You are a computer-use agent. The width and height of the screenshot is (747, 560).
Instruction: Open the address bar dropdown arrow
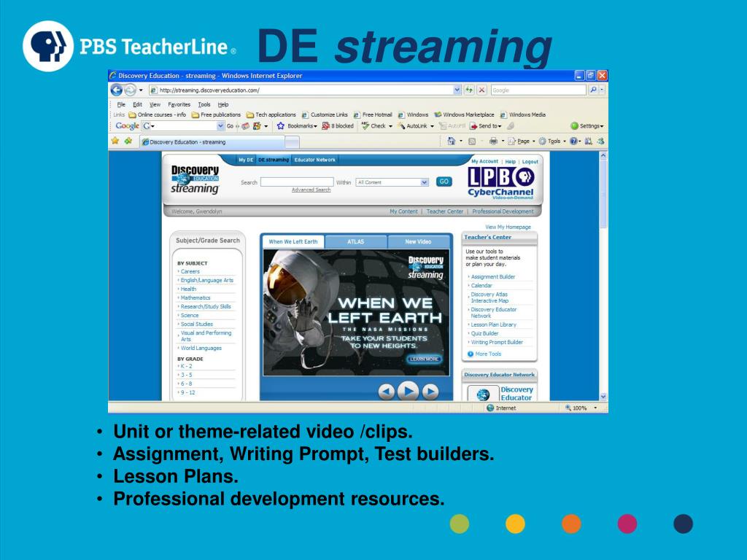[457, 90]
